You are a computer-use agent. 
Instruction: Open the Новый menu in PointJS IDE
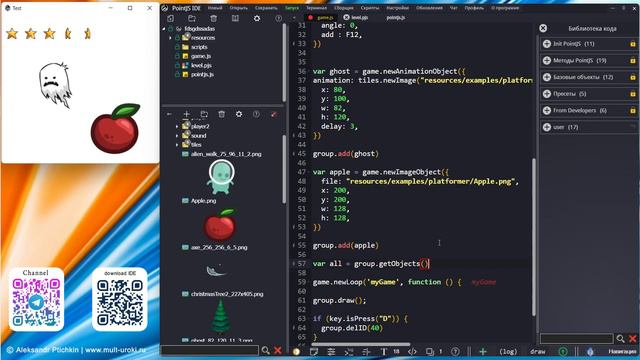tap(215, 8)
